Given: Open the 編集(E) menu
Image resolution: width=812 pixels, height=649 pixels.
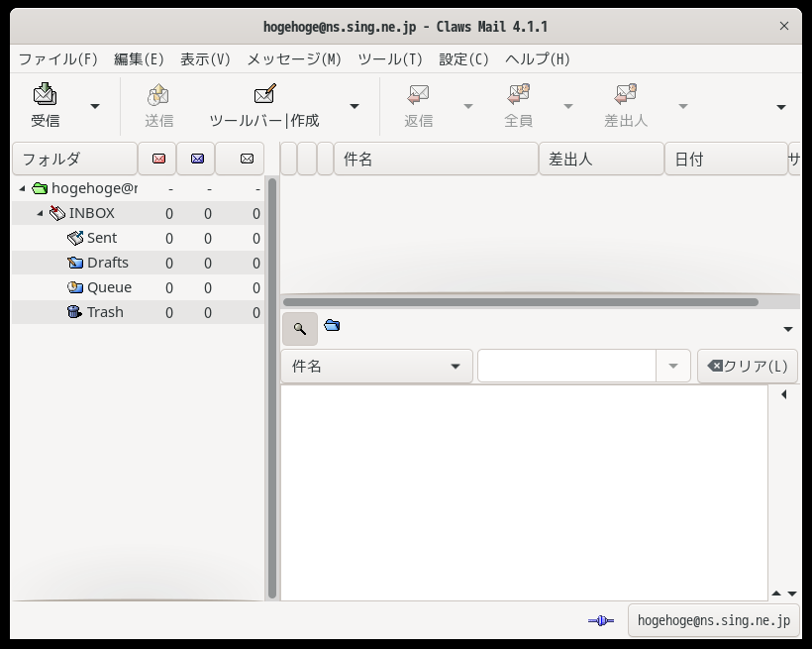Looking at the screenshot, I should [139, 59].
